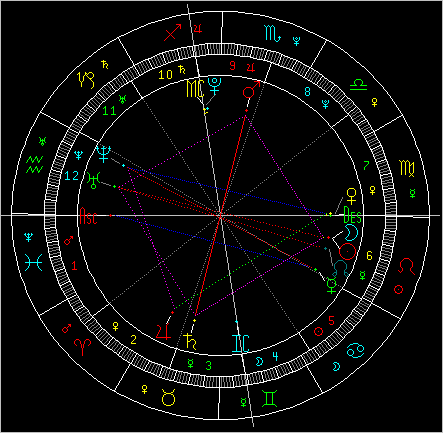This screenshot has width=443, height=433.
Task: Click small Venus ruler glyph beside Libra
Action: [375, 102]
